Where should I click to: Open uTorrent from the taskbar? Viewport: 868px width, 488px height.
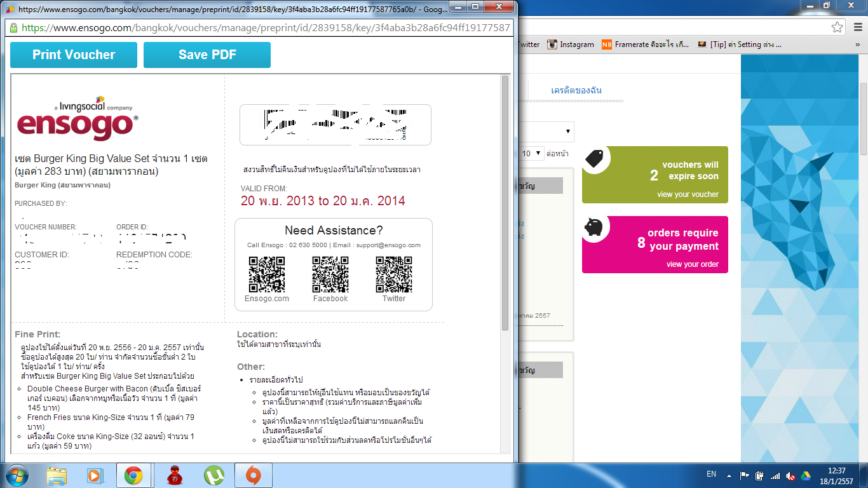[x=214, y=475]
